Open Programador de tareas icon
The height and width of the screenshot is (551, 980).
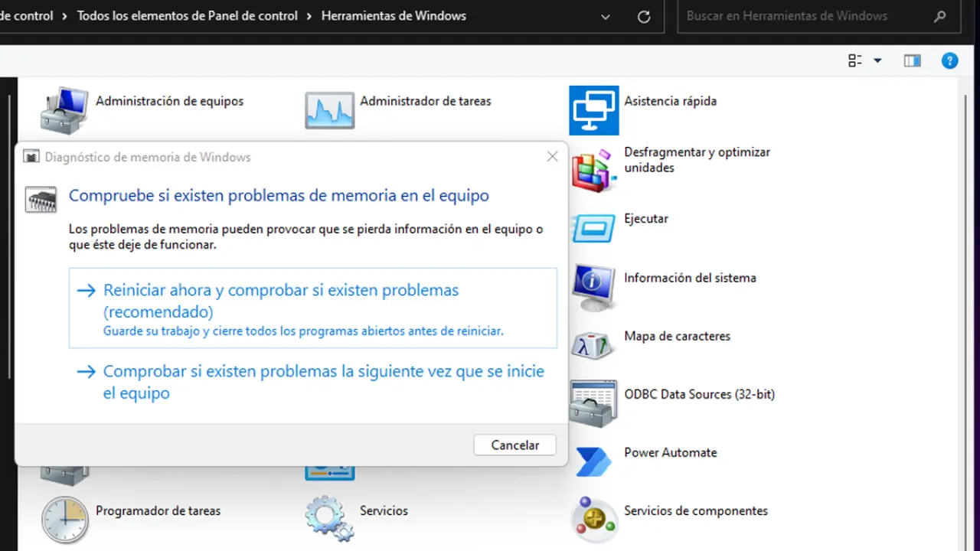tap(64, 520)
